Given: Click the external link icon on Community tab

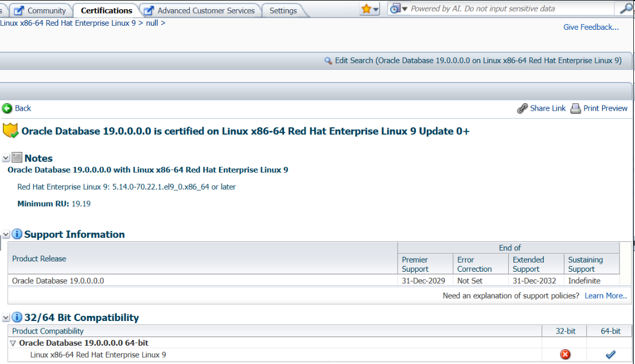Looking at the screenshot, I should pyautogui.click(x=18, y=10).
